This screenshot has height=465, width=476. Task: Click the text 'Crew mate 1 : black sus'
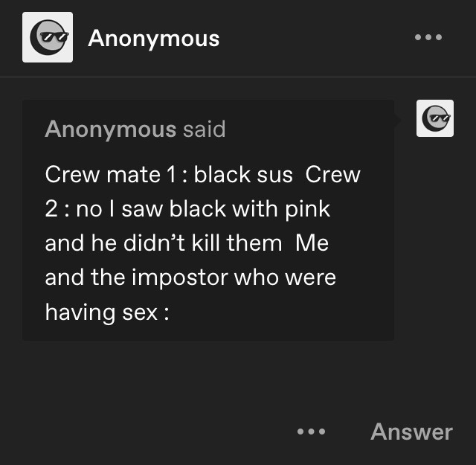(x=169, y=175)
